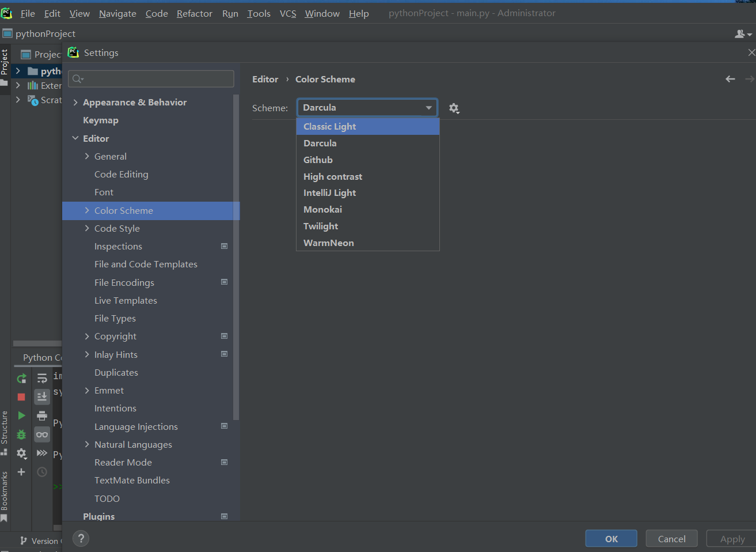Click the green Execute arrow in Python Console
This screenshot has width=756, height=552.
click(x=21, y=415)
